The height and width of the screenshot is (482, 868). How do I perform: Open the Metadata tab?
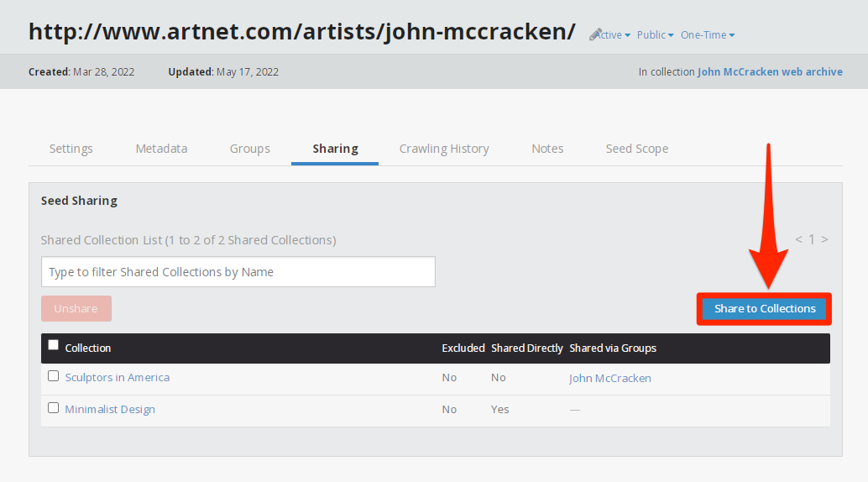tap(161, 149)
